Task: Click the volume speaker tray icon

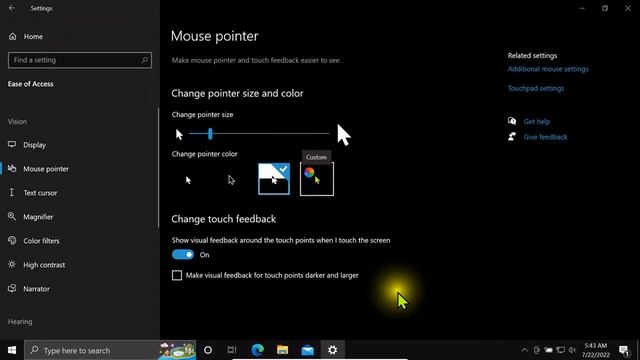Action: (572, 350)
